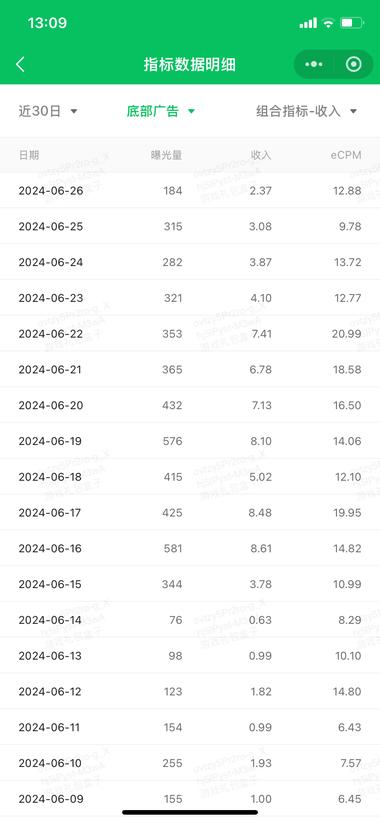This screenshot has width=380, height=822.
Task: Click the eCPM column header
Action: 346,155
